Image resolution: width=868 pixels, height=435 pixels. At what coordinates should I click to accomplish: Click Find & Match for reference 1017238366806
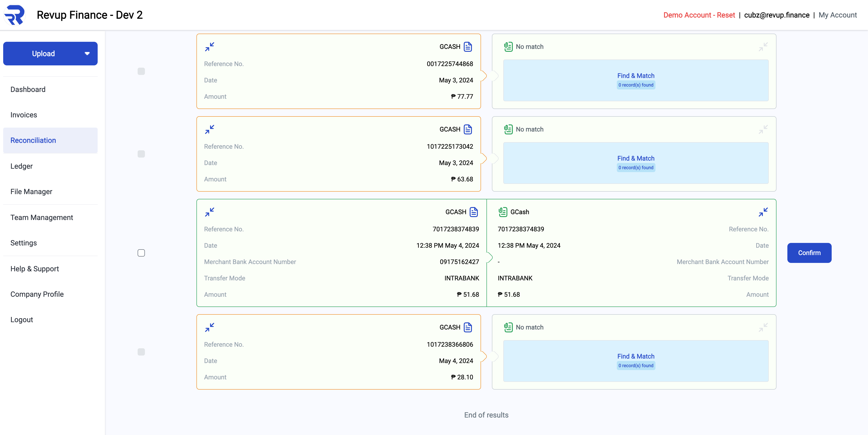[635, 361]
